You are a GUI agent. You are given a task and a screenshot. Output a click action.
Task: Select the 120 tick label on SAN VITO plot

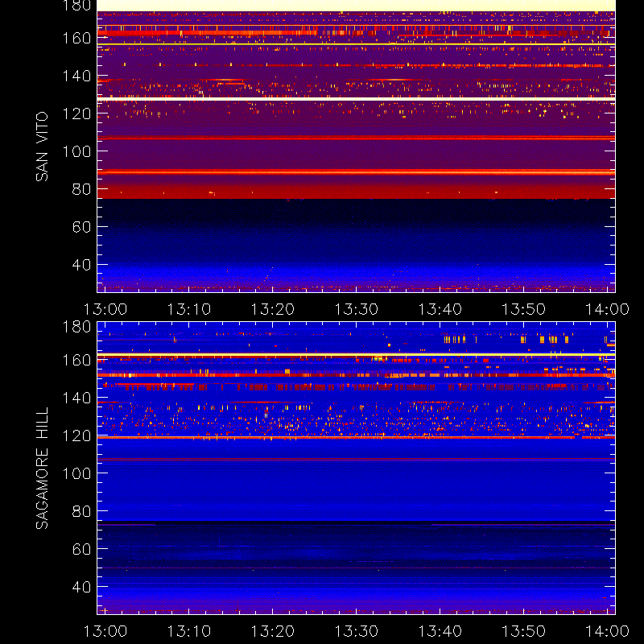pyautogui.click(x=76, y=114)
